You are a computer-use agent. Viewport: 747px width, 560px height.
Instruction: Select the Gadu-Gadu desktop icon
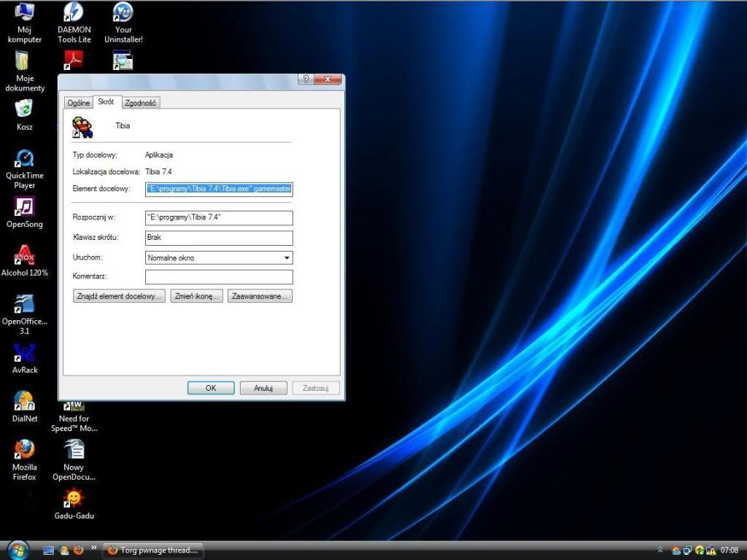click(x=74, y=504)
